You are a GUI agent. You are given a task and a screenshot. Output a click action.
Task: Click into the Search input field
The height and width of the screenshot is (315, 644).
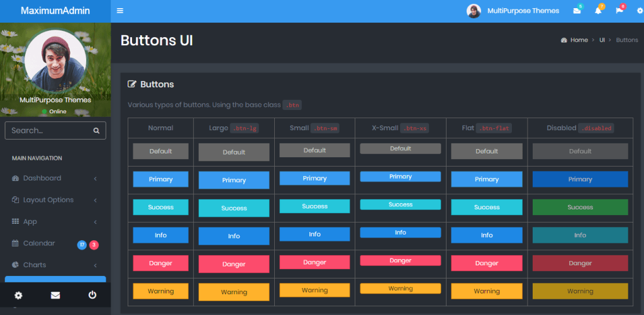55,131
